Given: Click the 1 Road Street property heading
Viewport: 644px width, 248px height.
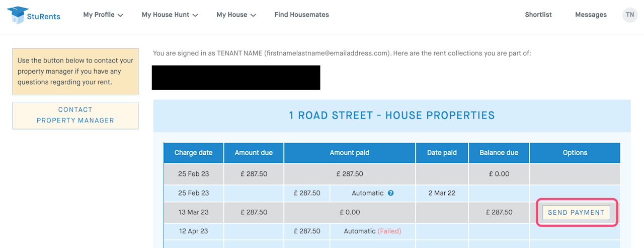Looking at the screenshot, I should (x=391, y=115).
